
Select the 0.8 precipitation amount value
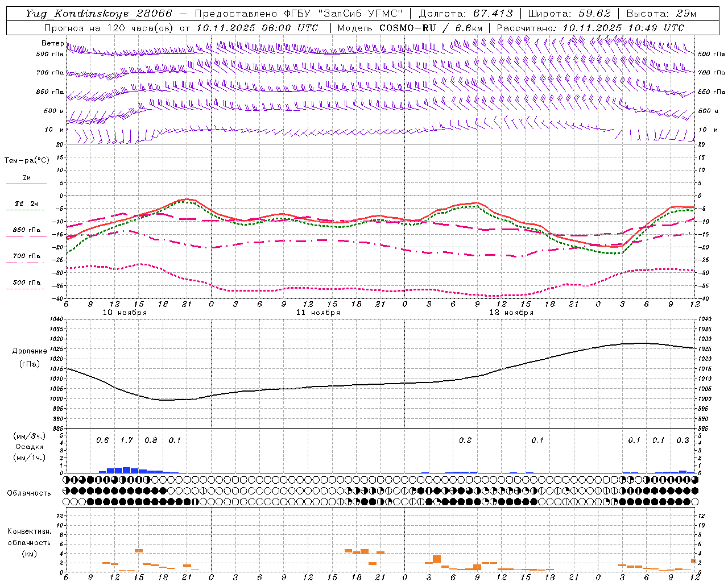pos(151,440)
